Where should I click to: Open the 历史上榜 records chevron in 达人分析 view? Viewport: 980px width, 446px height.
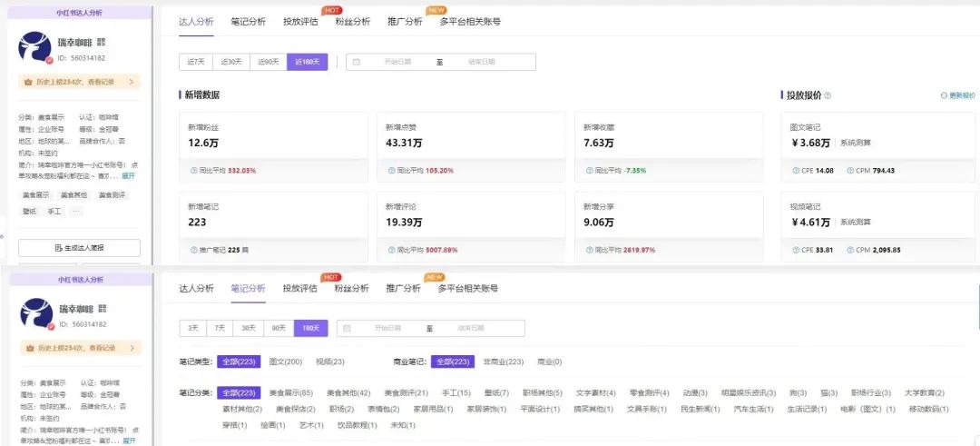pos(131,82)
